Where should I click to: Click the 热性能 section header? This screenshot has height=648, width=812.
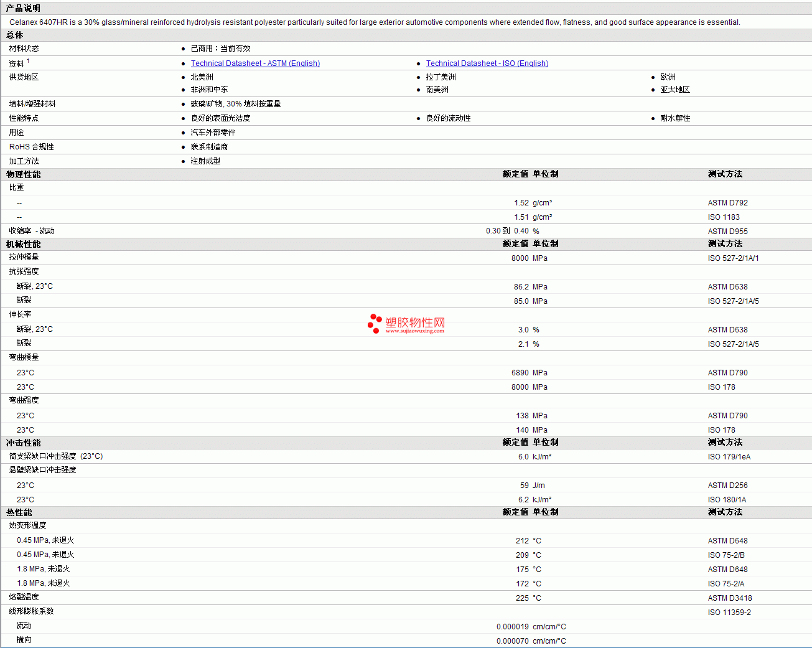(x=19, y=512)
